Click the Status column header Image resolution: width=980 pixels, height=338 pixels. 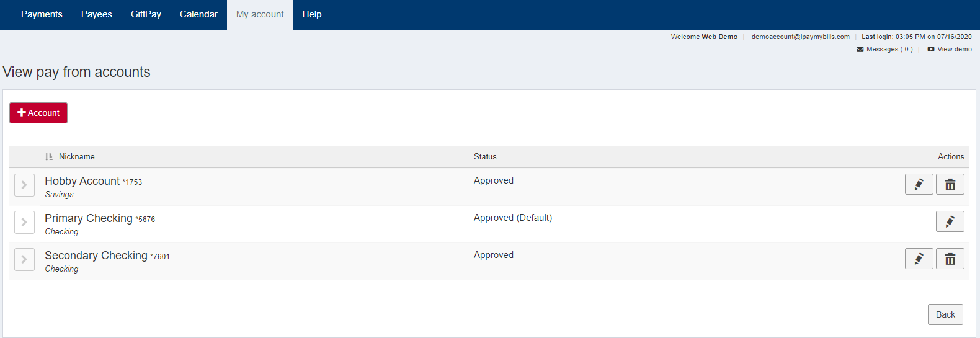click(485, 157)
